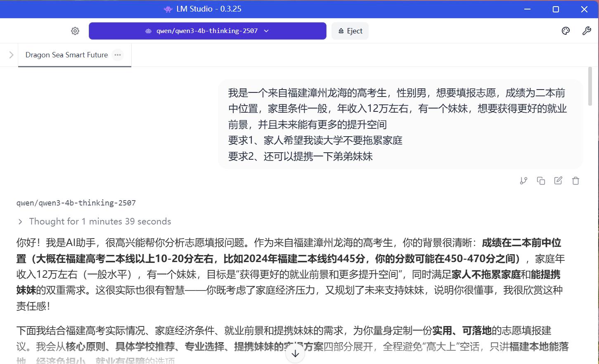Close the LM Studio window
This screenshot has width=599, height=364.
click(x=584, y=9)
